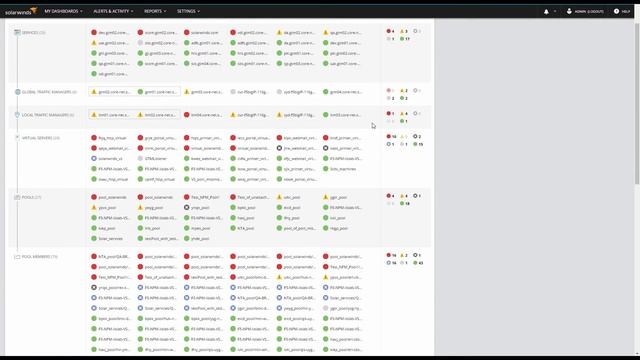Select gtm02.core-net global traffic manager
This screenshot has width=640, height=360.
(x=114, y=92)
